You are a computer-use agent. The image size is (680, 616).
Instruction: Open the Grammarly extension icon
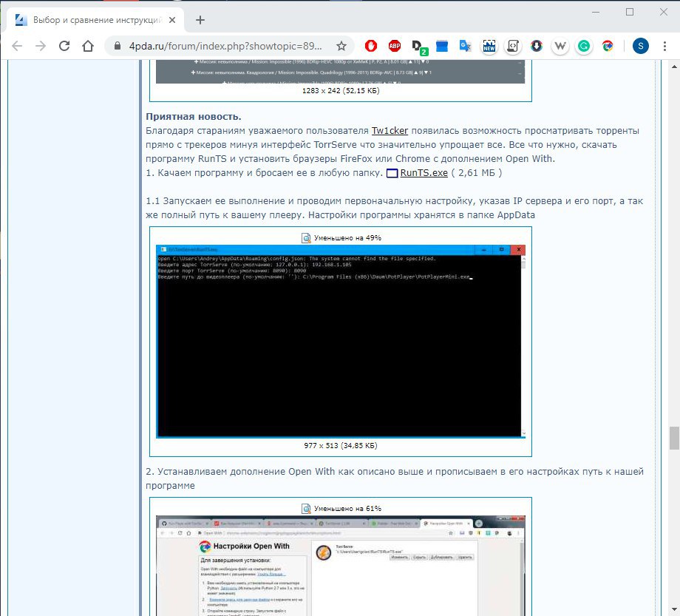tap(584, 46)
